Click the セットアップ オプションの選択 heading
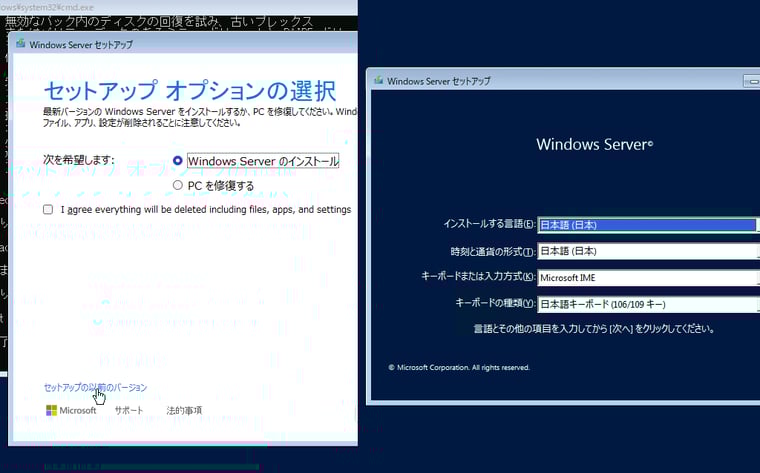This screenshot has height=473, width=760. tap(190, 91)
